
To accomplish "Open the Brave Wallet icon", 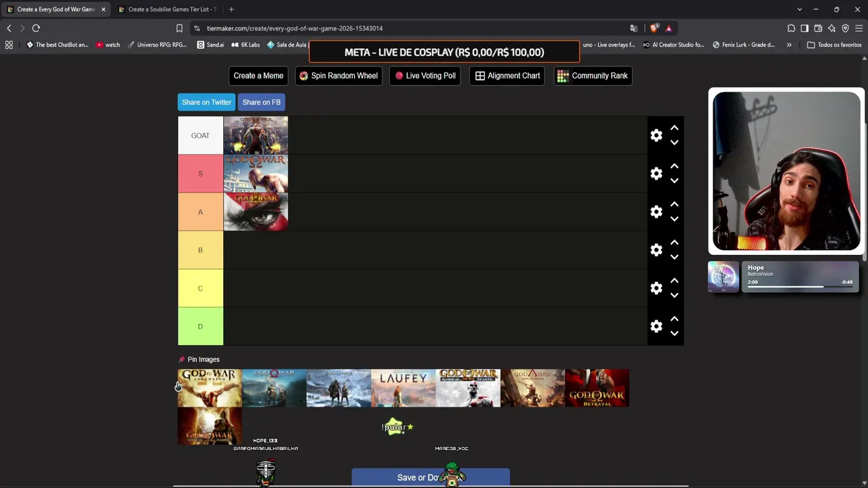I will coord(818,28).
